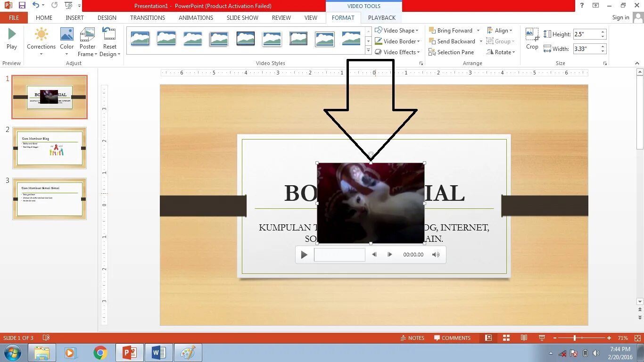Click the 71% zoom level
Viewport: 644px width, 362px height.
[x=623, y=338]
